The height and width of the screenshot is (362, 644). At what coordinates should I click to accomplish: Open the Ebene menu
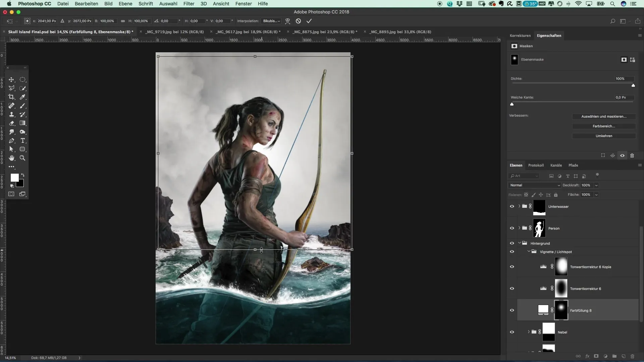coord(125,4)
